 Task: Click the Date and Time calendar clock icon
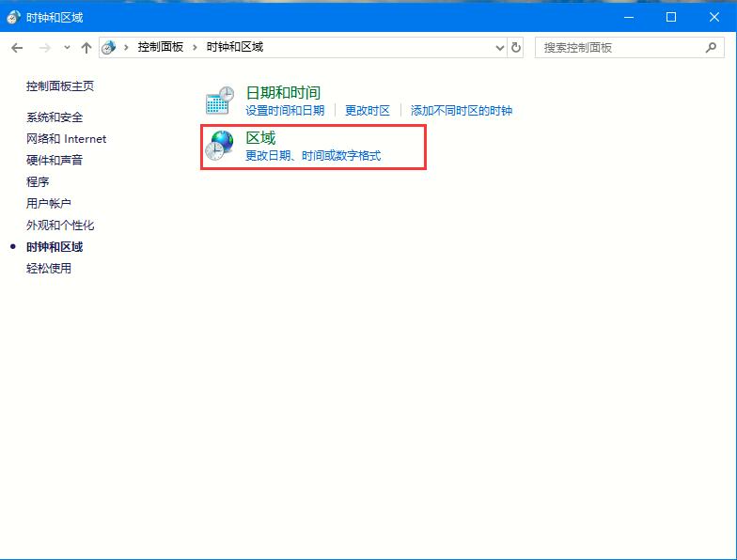tap(220, 101)
